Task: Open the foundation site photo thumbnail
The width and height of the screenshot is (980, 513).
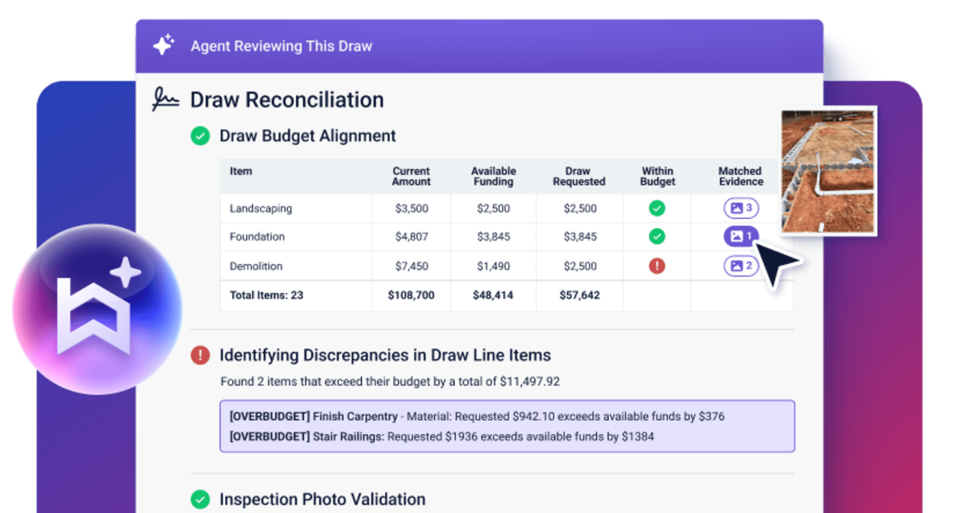Action: [828, 171]
